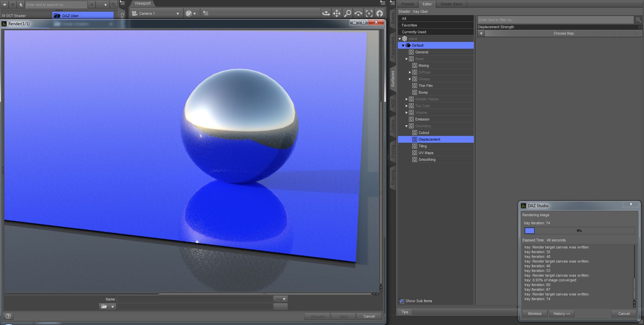
Task: Select the Emission item in the tree
Action: coord(422,119)
